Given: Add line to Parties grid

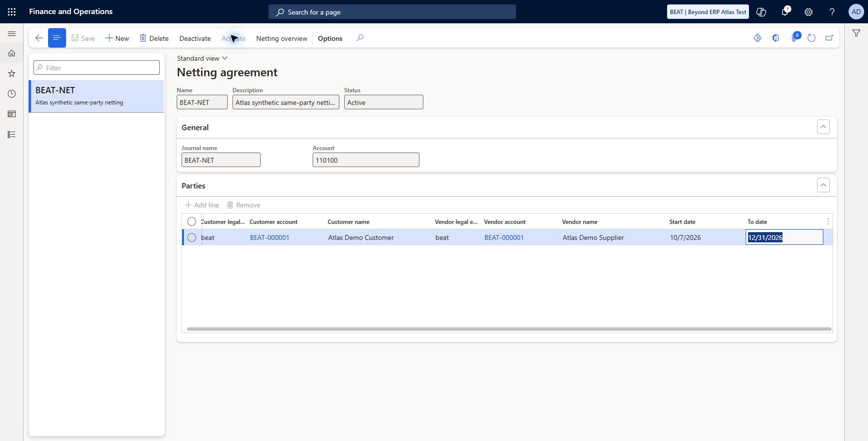Looking at the screenshot, I should point(202,205).
